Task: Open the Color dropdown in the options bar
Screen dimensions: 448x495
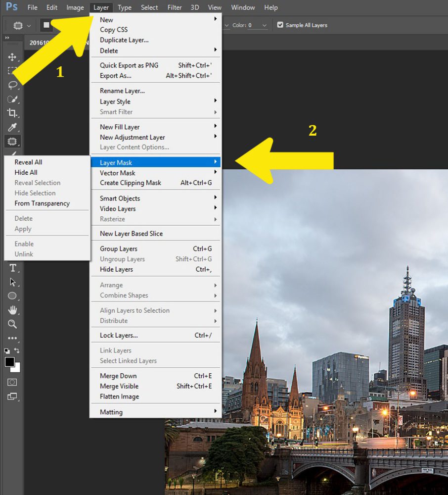Action: 265,25
